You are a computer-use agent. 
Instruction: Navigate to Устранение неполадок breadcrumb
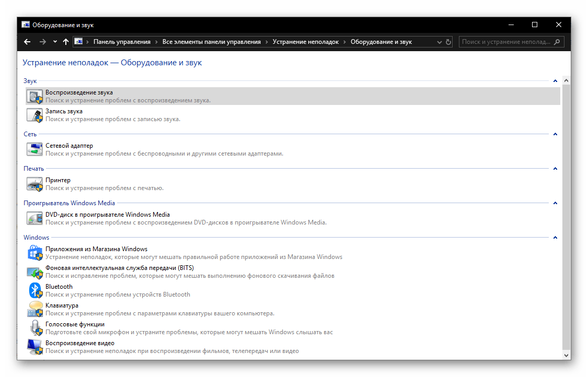(305, 42)
